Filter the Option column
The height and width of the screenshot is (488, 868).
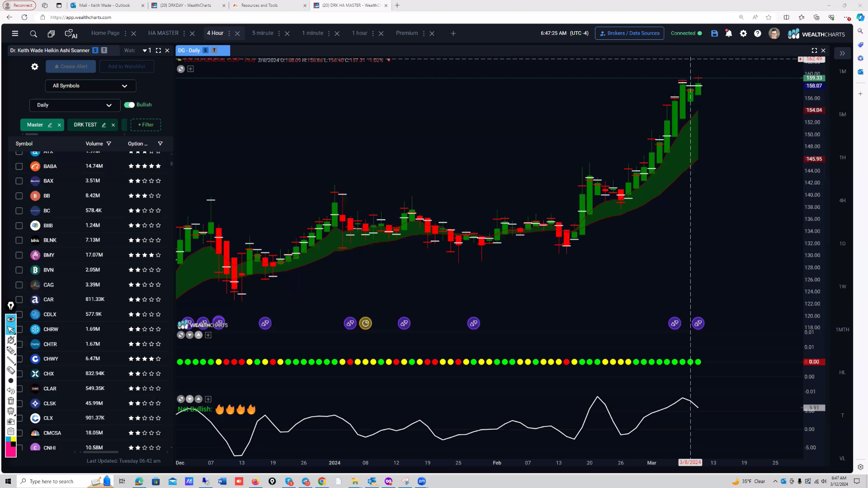(160, 144)
